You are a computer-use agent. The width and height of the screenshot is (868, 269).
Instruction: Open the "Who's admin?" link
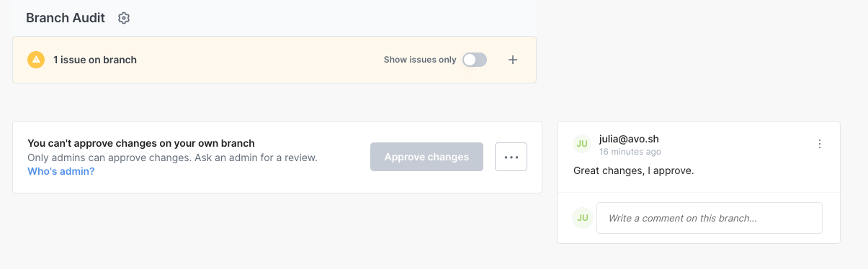[x=61, y=171]
